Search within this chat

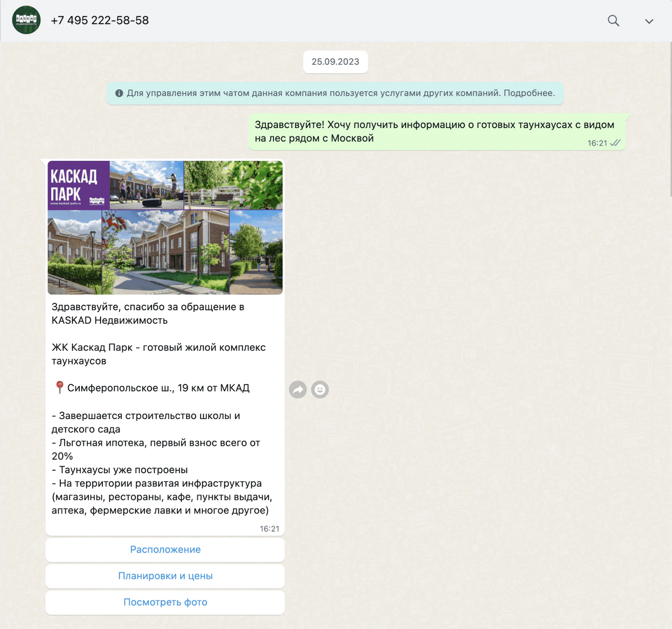[614, 21]
